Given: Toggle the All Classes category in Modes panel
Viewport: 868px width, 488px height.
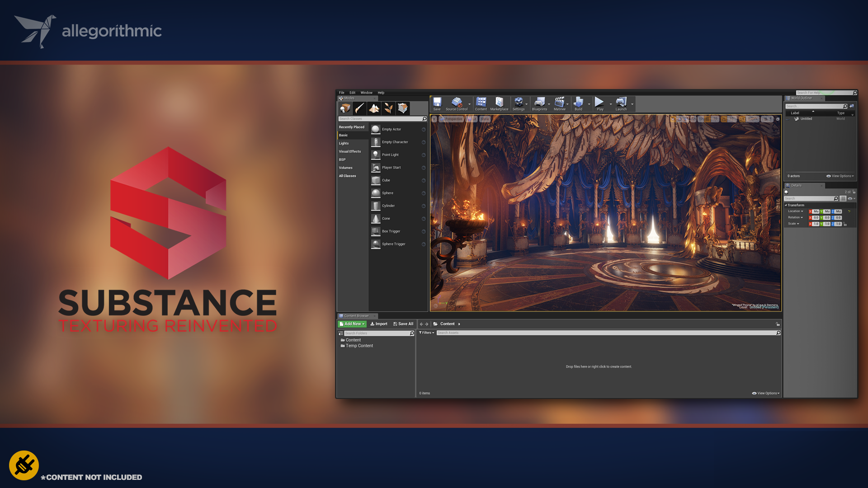Looking at the screenshot, I should 347,175.
